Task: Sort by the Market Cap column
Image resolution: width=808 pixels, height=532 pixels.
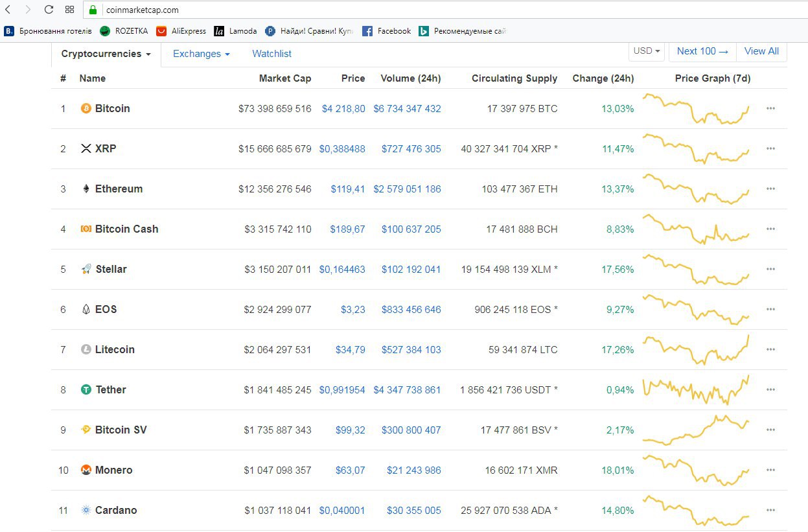Action: point(285,78)
